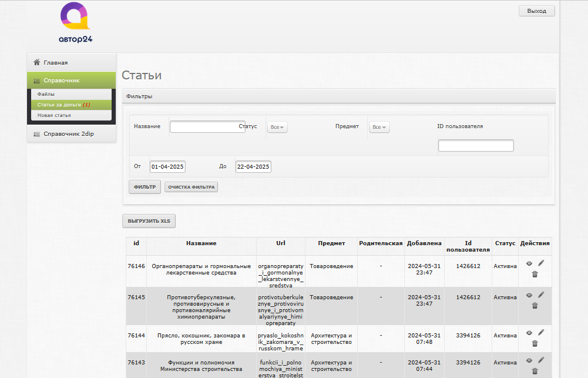Image resolution: width=588 pixels, height=378 pixels.
Task: Click the Фильтры panel header
Action: pyautogui.click(x=338, y=96)
